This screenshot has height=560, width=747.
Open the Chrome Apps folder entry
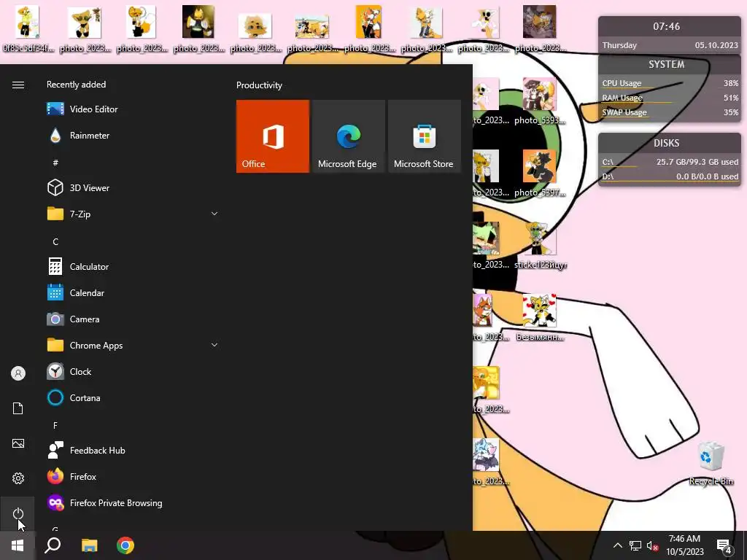tap(133, 345)
